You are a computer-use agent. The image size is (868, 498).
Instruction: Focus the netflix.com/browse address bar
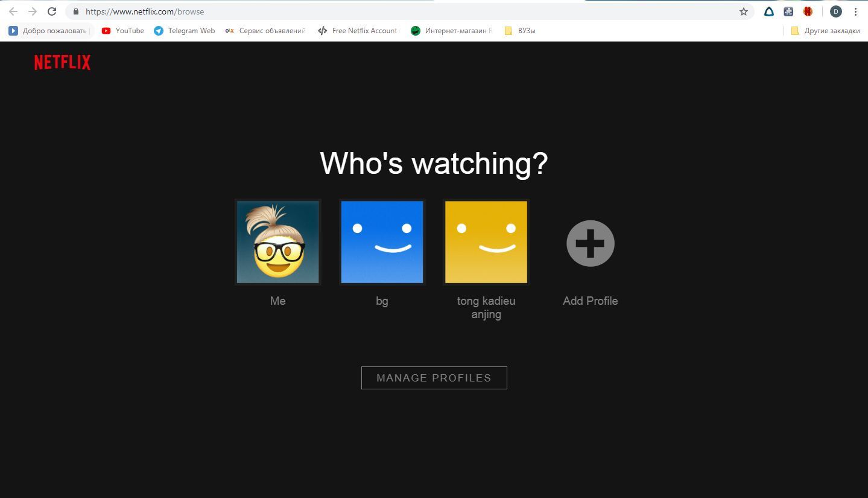pyautogui.click(x=410, y=11)
